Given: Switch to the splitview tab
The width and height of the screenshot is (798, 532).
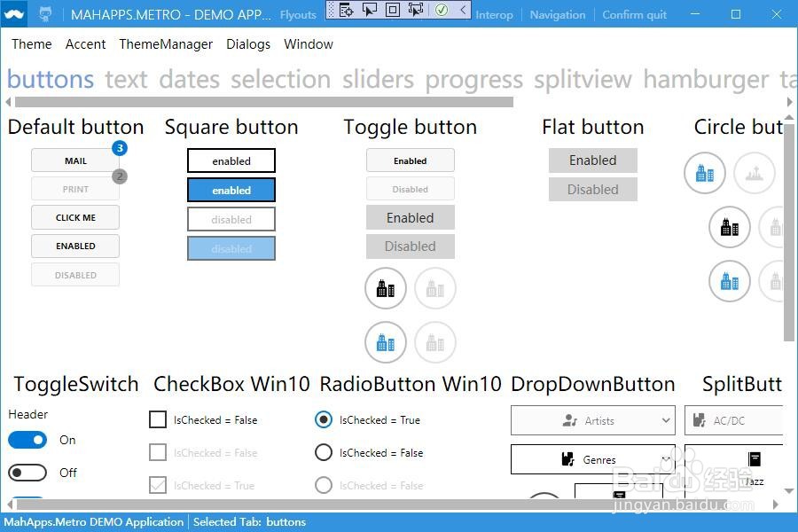Looking at the screenshot, I should [583, 81].
